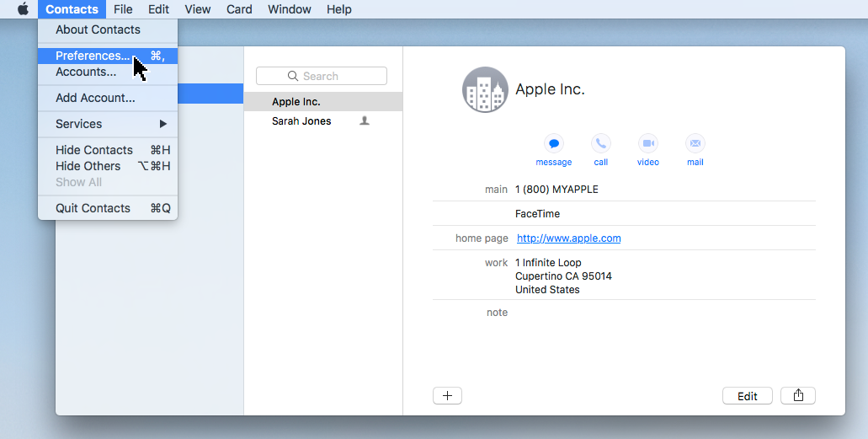The image size is (868, 439).
Task: Choose Preferences… from the Contacts menu
Action: pyautogui.click(x=93, y=56)
